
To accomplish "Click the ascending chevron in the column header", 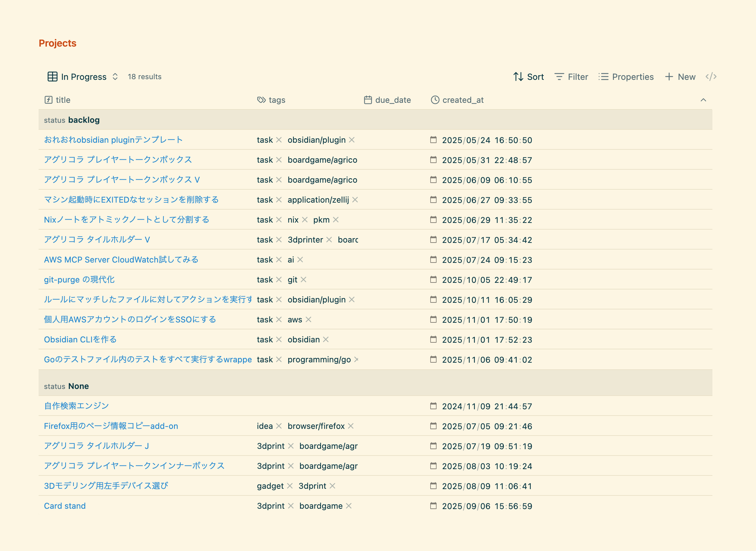I will pos(703,100).
